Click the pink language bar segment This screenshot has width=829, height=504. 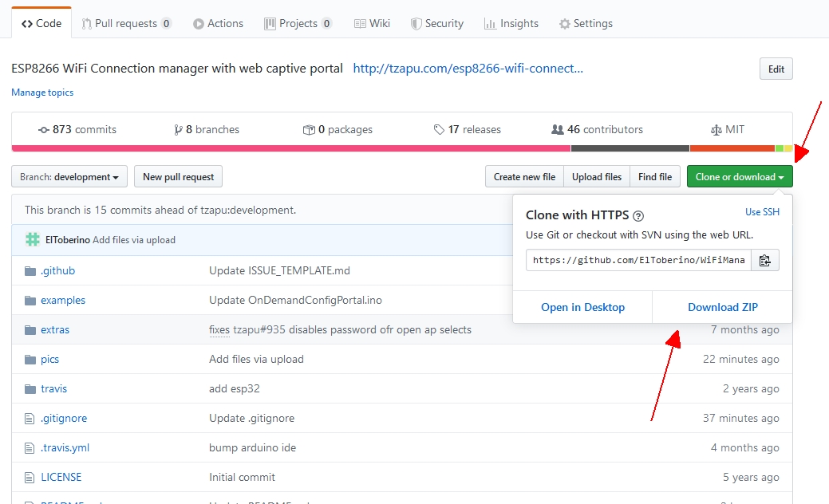tap(290, 148)
